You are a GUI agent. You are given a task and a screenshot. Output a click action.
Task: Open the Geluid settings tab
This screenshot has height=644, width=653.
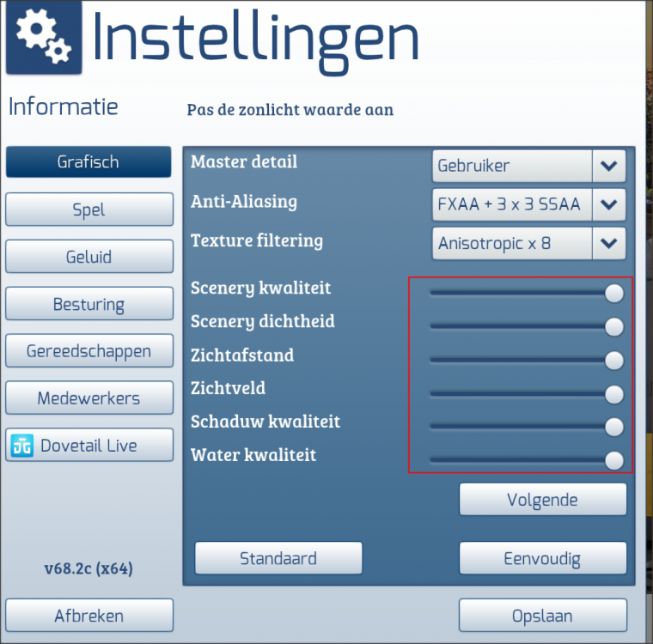[89, 257]
